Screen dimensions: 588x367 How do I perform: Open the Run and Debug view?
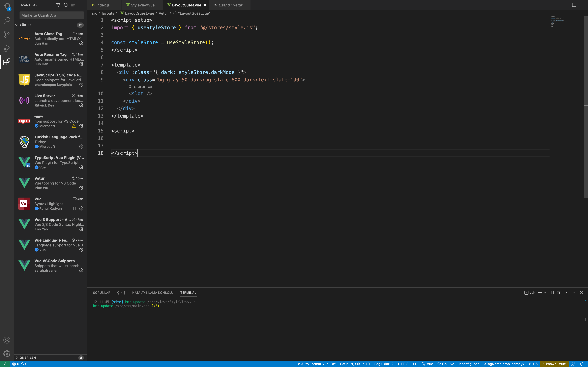point(7,48)
